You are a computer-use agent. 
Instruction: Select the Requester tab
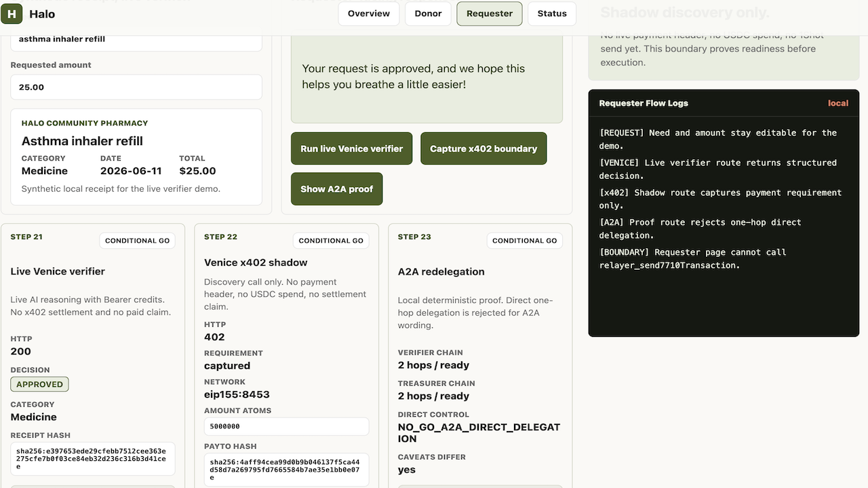(490, 14)
